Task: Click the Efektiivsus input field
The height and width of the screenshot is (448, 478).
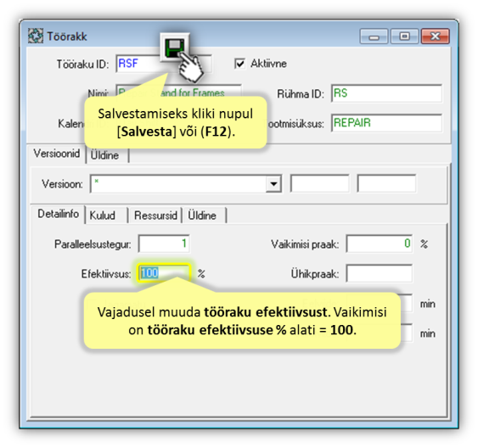Action: [164, 273]
